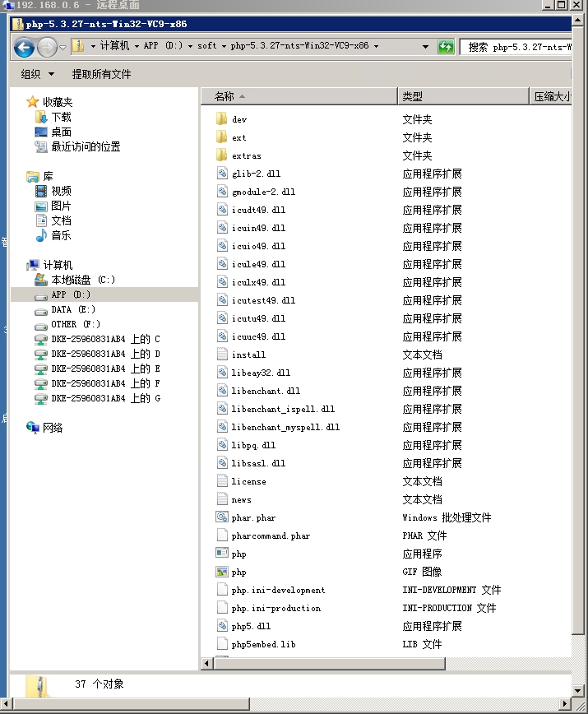588x714 pixels.
Task: Open DKE-25960831AB4 上的 G network drive
Action: click(x=105, y=398)
